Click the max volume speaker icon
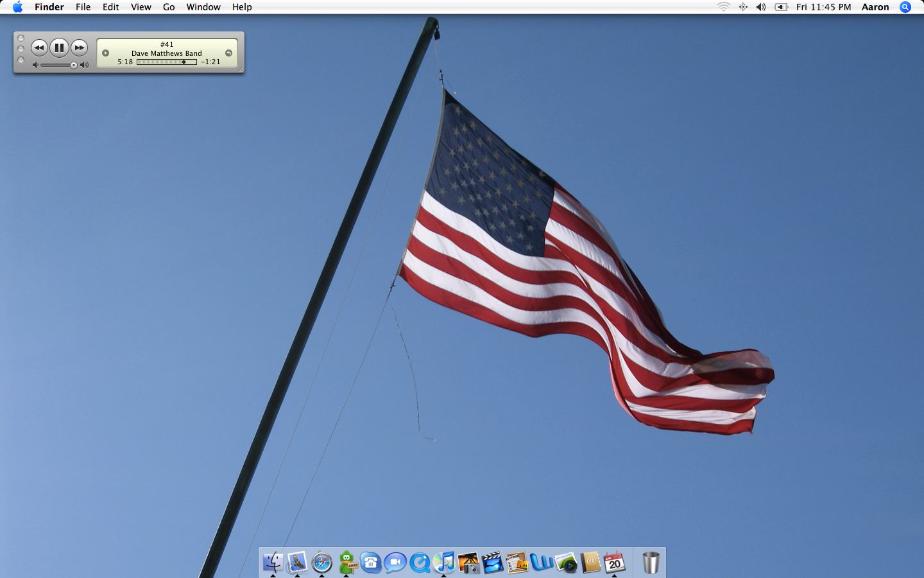The height and width of the screenshot is (578, 924). [x=84, y=65]
